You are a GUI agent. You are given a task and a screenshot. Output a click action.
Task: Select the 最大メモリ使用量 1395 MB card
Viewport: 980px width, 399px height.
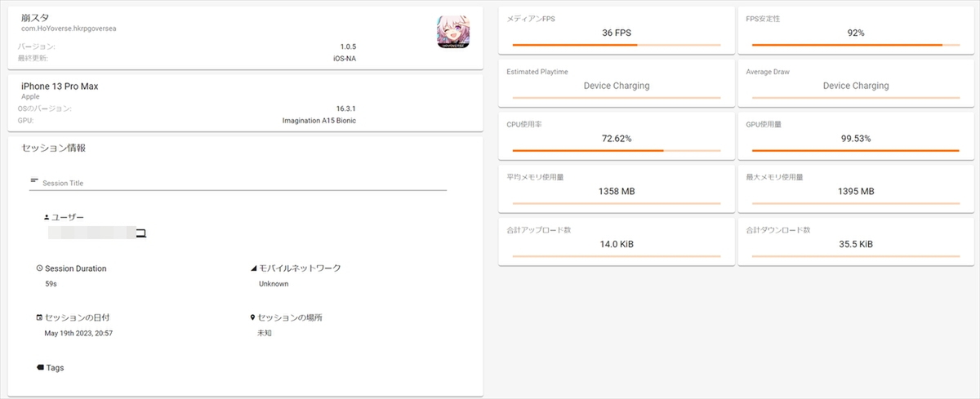coord(855,186)
